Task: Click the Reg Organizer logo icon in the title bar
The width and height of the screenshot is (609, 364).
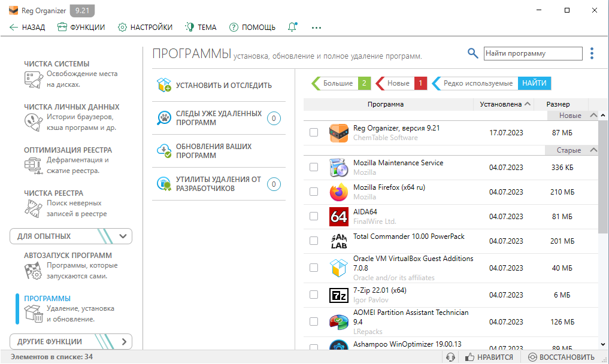Action: (x=13, y=11)
